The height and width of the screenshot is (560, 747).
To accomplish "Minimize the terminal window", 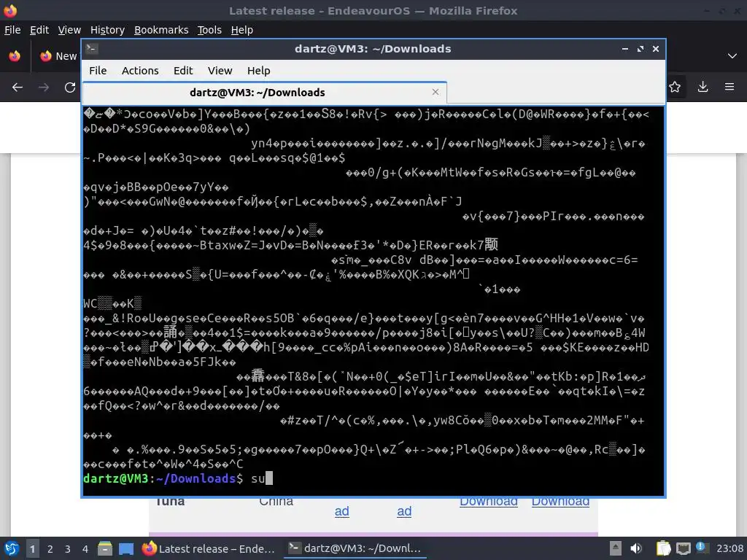I will click(x=625, y=49).
